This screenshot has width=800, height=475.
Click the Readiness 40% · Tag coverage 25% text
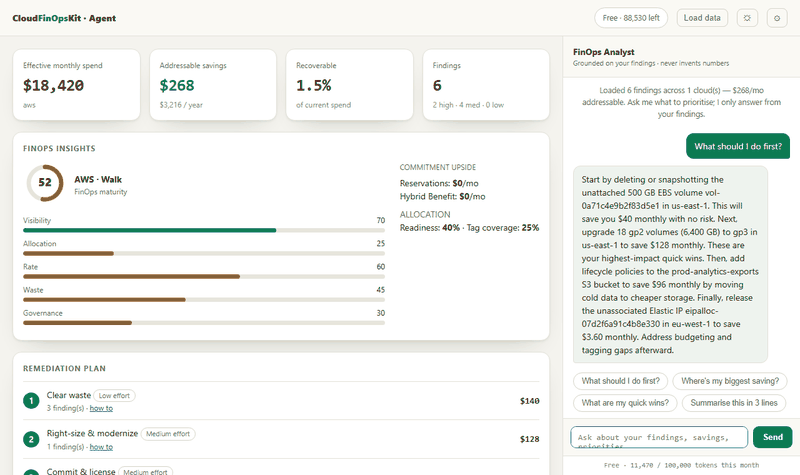click(469, 228)
